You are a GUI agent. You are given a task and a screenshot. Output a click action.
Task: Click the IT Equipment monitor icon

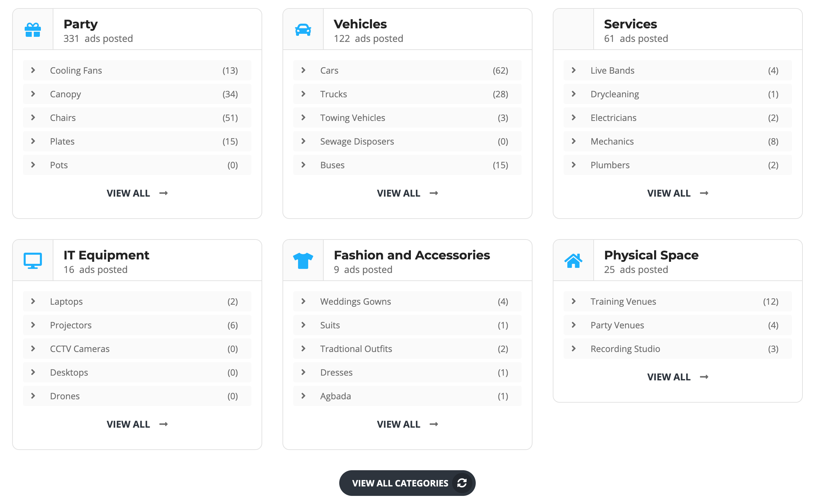(x=33, y=260)
